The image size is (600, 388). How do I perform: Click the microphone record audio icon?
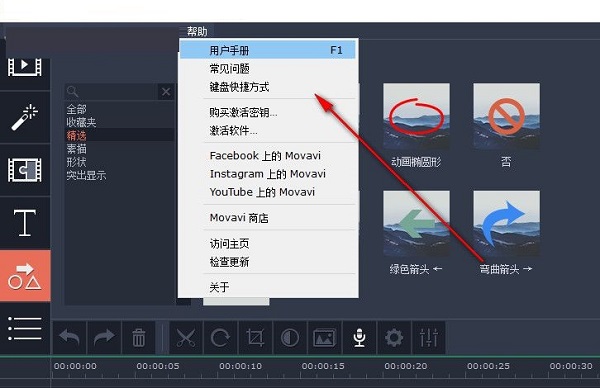pyautogui.click(x=359, y=337)
